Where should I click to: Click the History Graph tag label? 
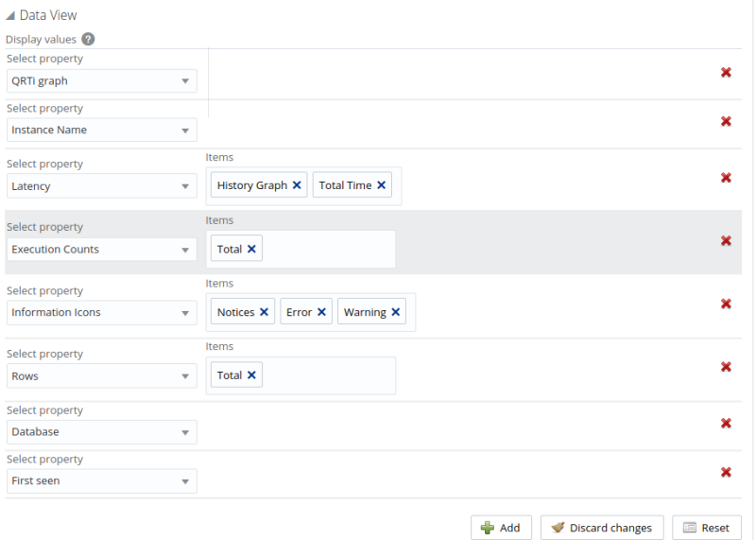click(252, 185)
